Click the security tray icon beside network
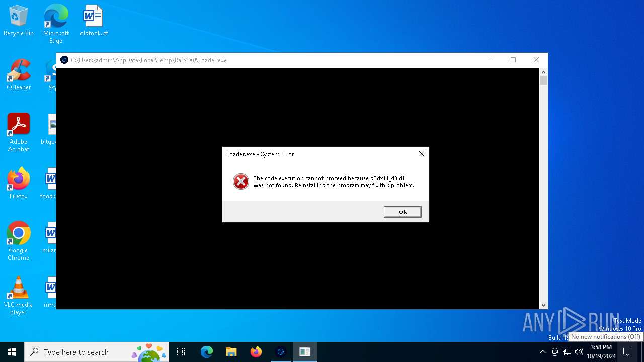The height and width of the screenshot is (362, 644). click(x=555, y=352)
